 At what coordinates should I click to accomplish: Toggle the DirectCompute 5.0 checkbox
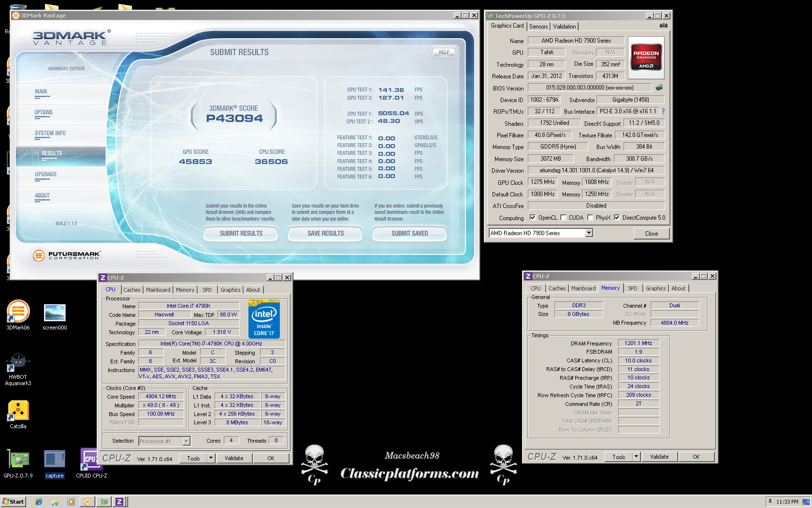(617, 218)
